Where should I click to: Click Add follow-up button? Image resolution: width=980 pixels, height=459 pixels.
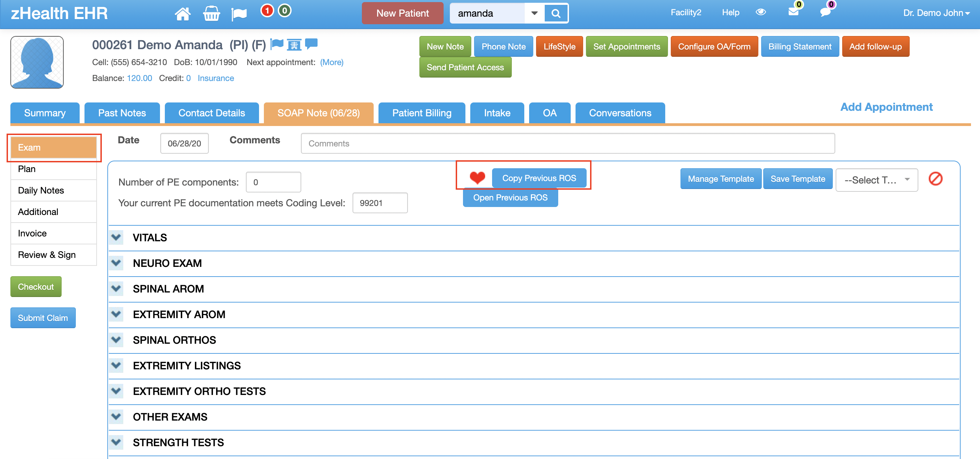tap(875, 46)
